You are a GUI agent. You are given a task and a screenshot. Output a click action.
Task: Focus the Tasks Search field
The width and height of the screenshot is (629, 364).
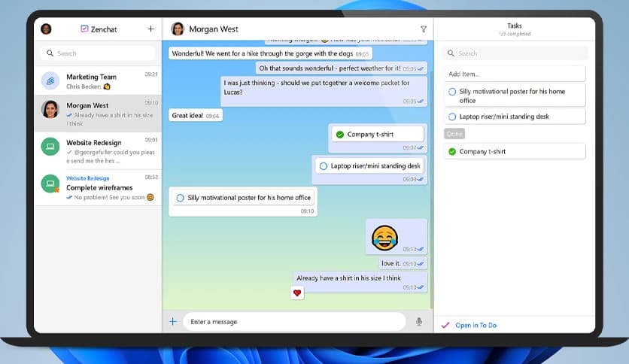click(515, 53)
